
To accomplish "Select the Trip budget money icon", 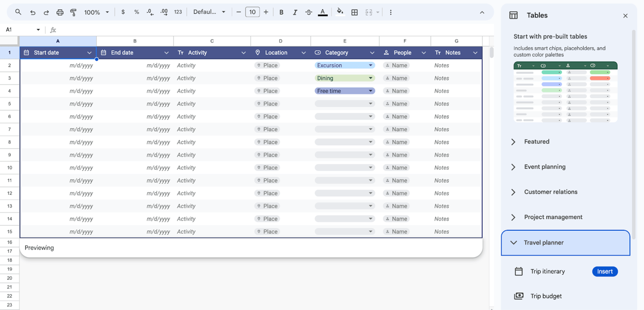I will (x=519, y=296).
